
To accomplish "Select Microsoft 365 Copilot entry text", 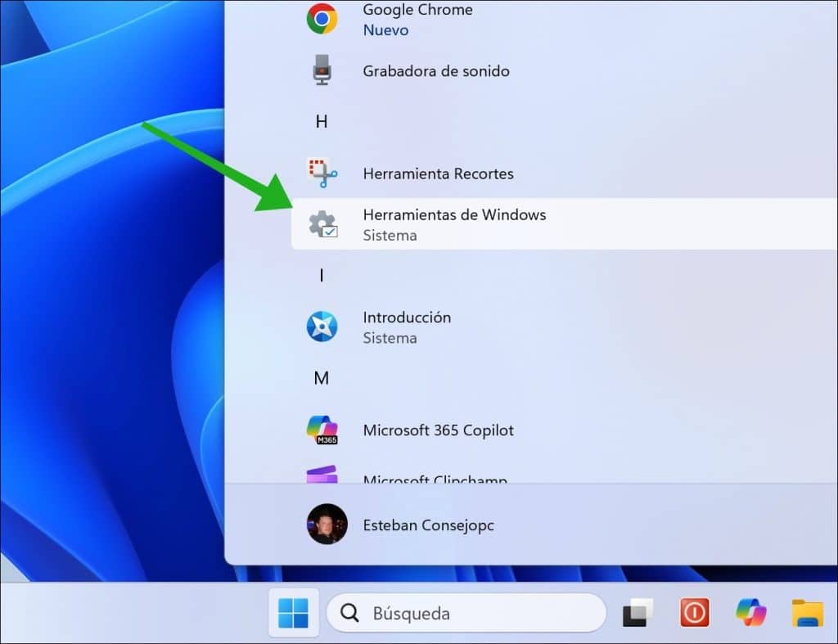I will (x=439, y=430).
